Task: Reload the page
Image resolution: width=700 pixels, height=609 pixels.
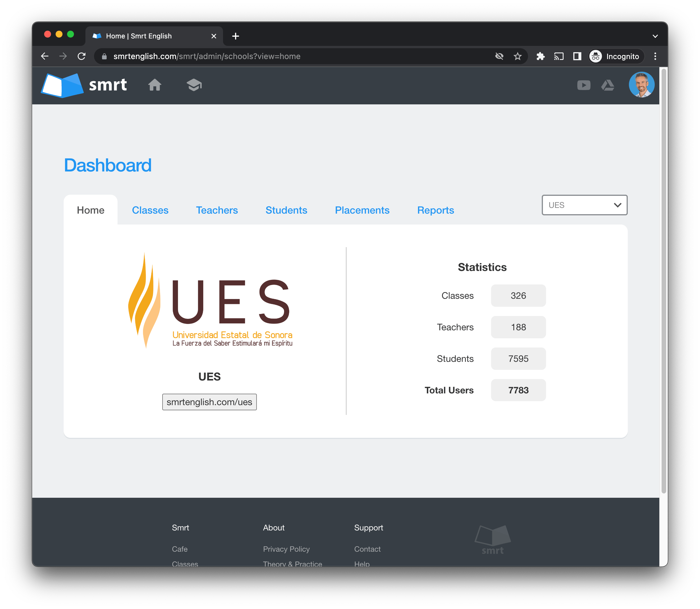Action: 82,56
